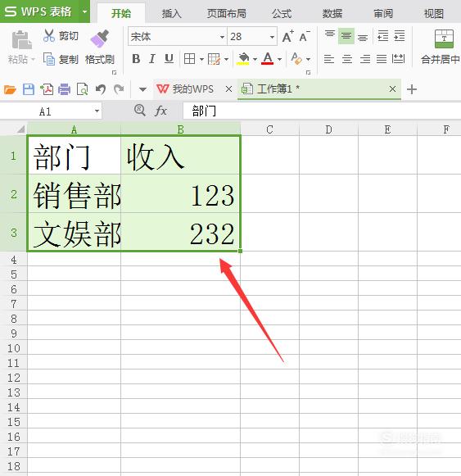461x476 pixels.
Task: Select the Format Painter brush
Action: click(100, 39)
